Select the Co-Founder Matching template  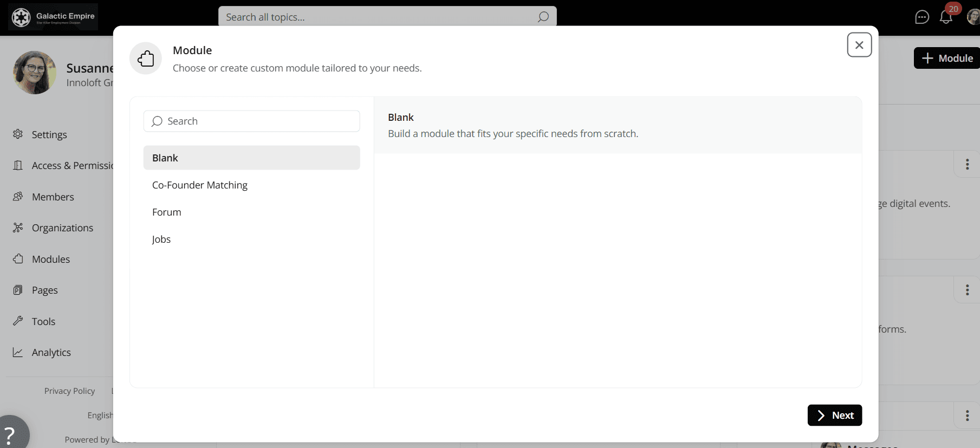[x=199, y=185]
